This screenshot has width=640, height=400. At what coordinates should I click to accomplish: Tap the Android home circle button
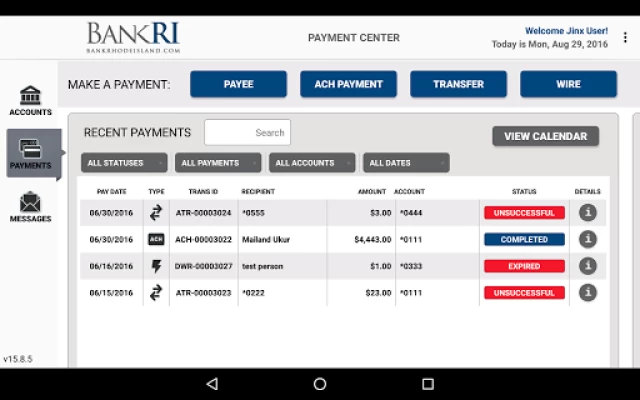click(320, 384)
